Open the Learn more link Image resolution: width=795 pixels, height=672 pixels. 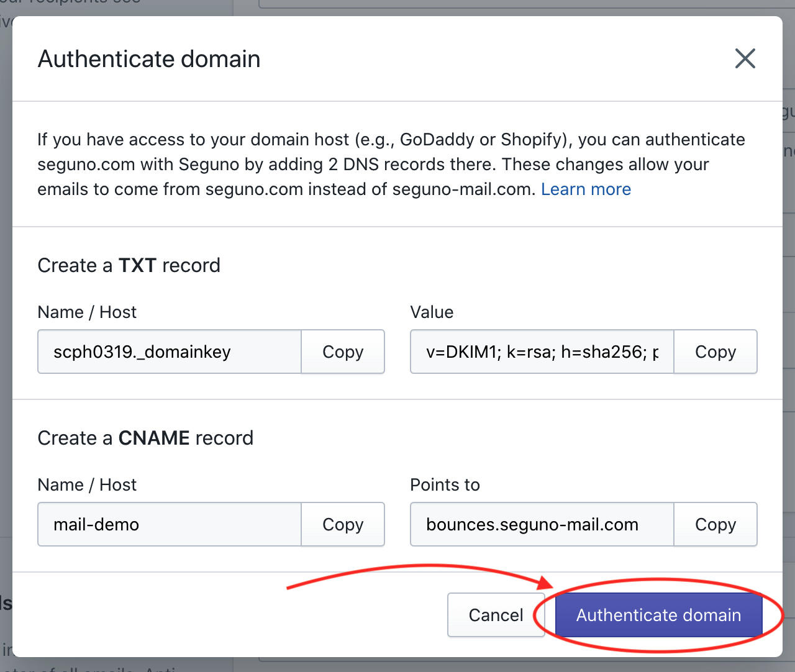(586, 189)
